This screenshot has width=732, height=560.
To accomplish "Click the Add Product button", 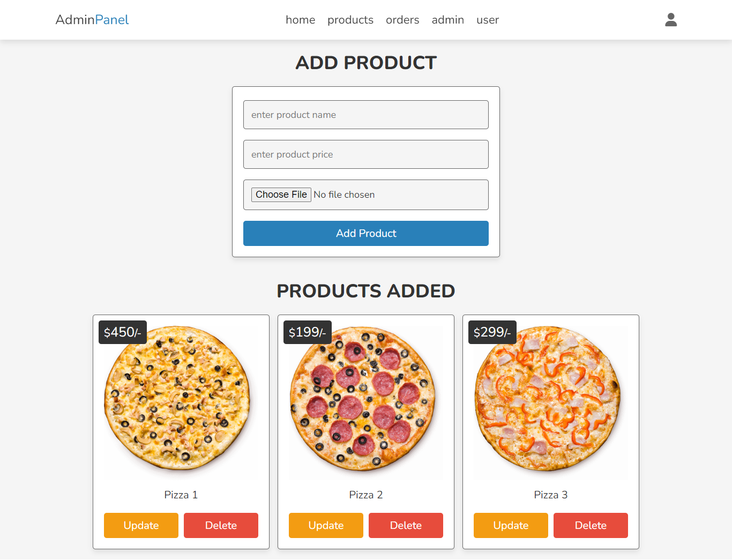I will 366,233.
